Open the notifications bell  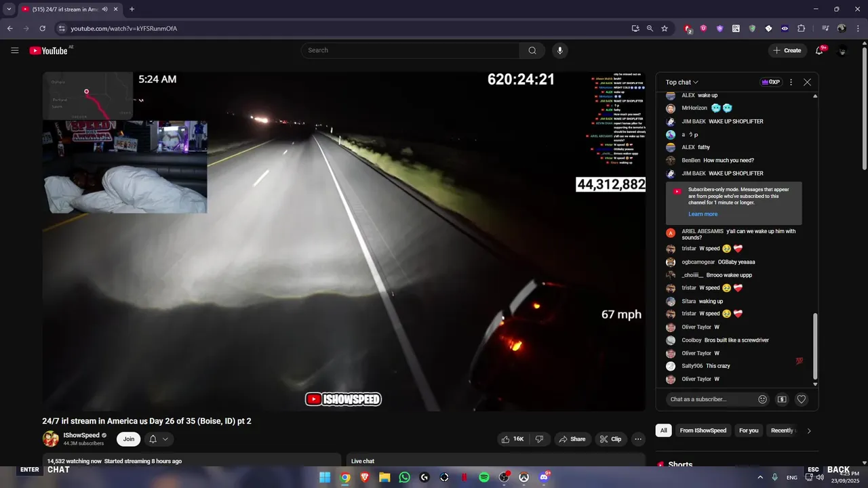[819, 50]
